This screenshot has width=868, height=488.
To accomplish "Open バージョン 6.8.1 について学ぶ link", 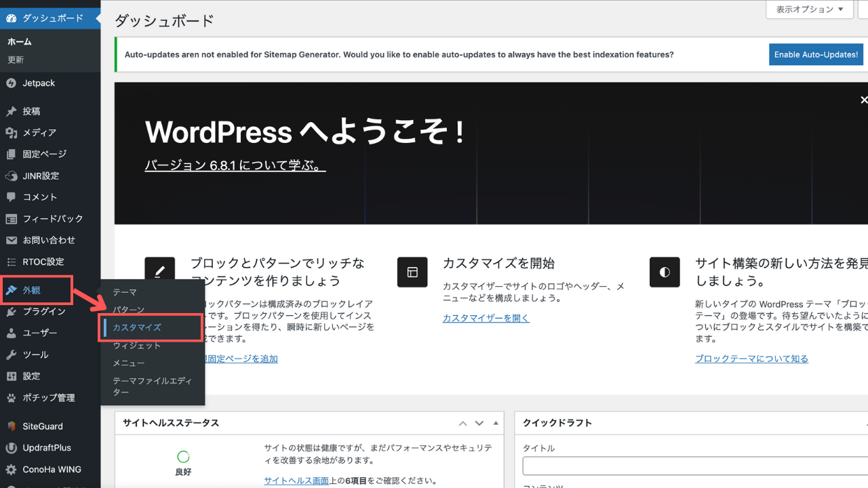I will pyautogui.click(x=235, y=166).
